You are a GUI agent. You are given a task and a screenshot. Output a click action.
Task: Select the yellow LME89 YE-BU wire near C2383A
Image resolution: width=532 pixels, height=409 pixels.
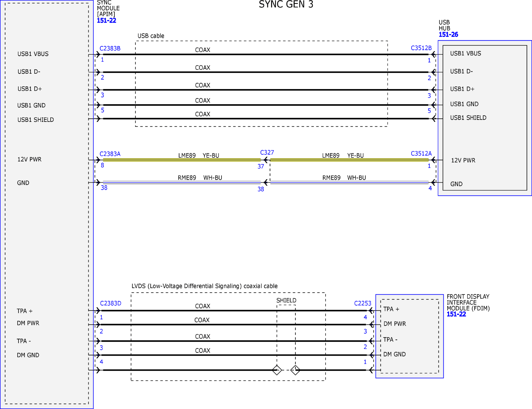tap(182, 160)
